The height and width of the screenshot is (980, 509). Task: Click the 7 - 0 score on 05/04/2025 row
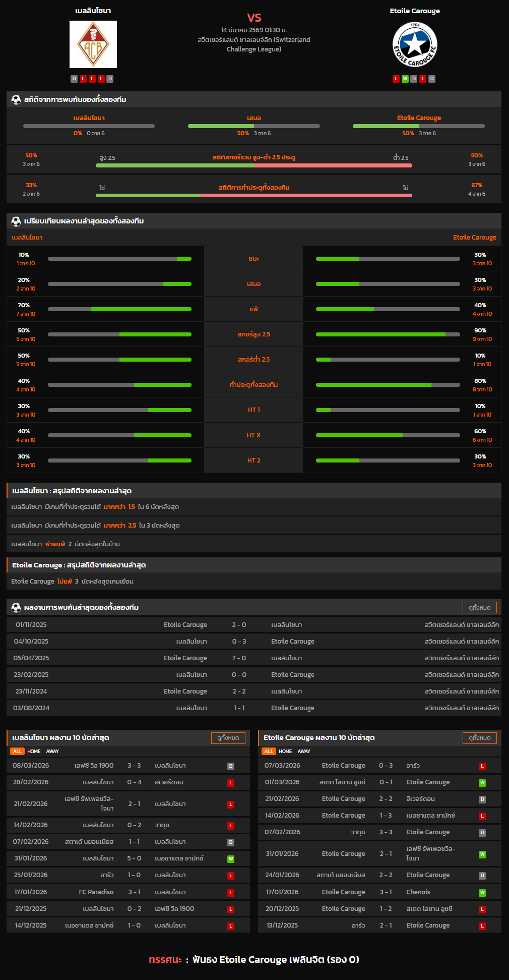(239, 658)
